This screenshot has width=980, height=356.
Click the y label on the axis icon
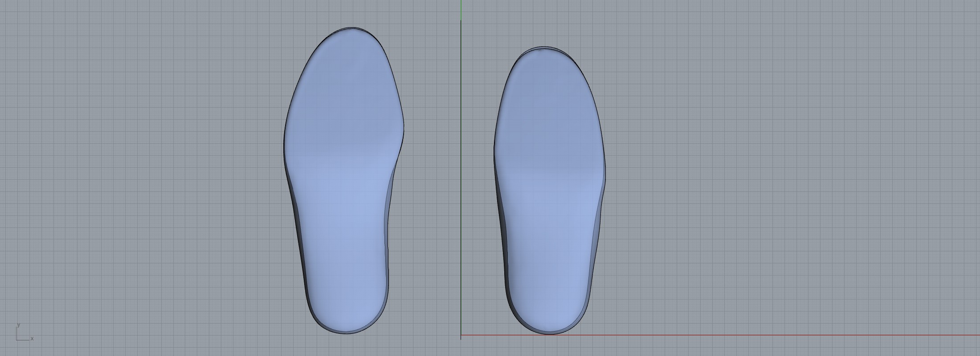pos(18,325)
